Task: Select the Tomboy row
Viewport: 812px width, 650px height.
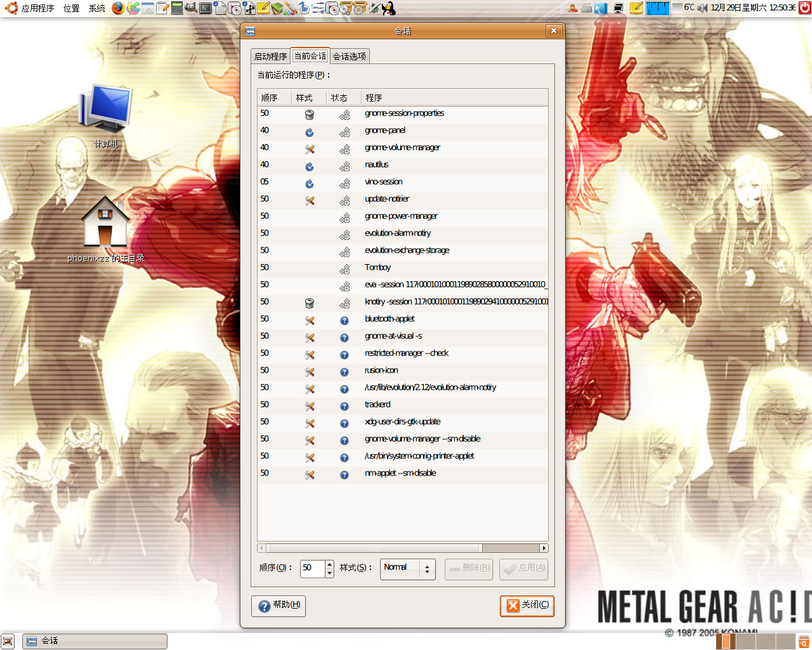Action: (x=403, y=268)
